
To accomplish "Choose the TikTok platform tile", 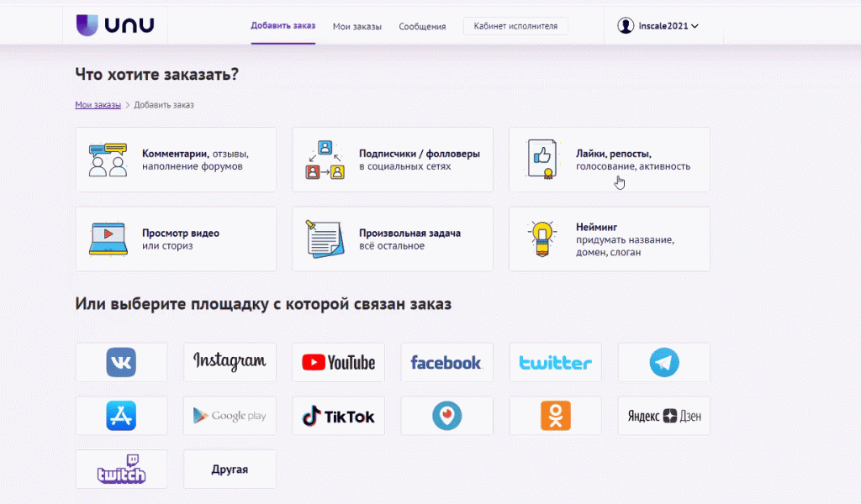I will pyautogui.click(x=338, y=416).
